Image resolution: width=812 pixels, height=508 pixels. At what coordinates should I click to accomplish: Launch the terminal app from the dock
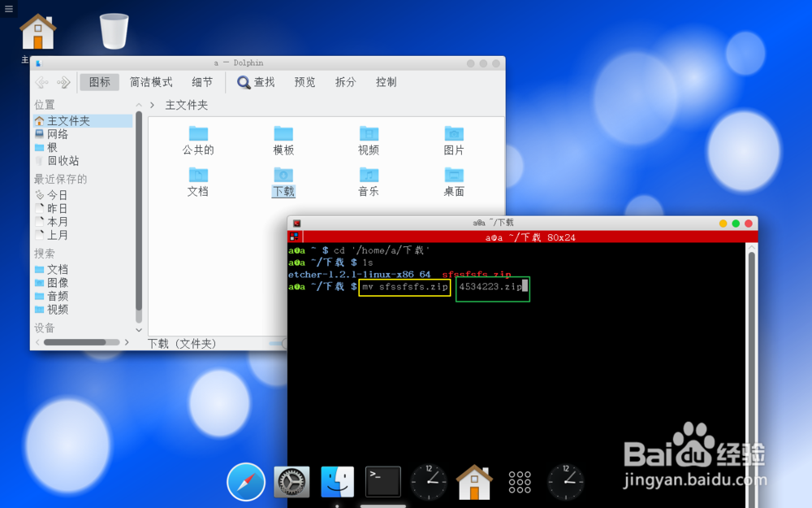pyautogui.click(x=382, y=481)
